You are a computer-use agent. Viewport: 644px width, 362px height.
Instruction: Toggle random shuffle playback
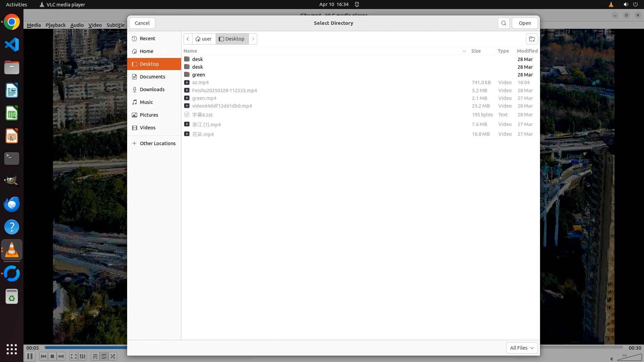(113, 356)
